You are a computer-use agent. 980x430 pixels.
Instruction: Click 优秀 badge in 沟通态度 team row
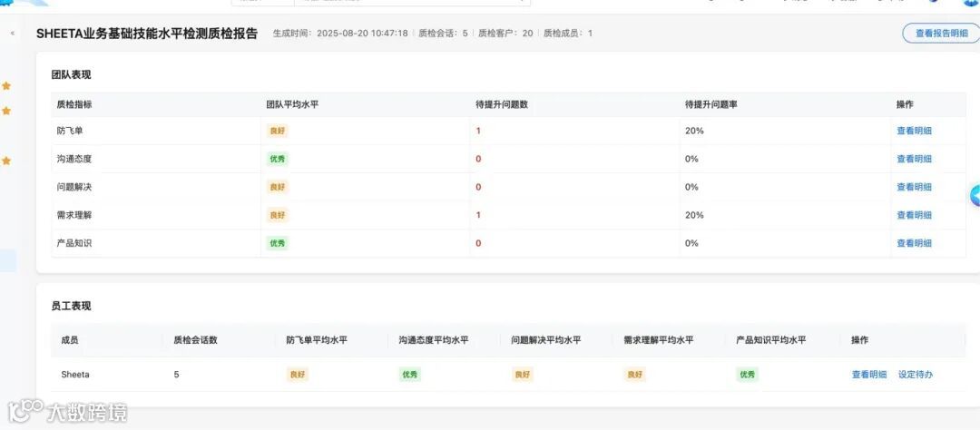(x=278, y=159)
